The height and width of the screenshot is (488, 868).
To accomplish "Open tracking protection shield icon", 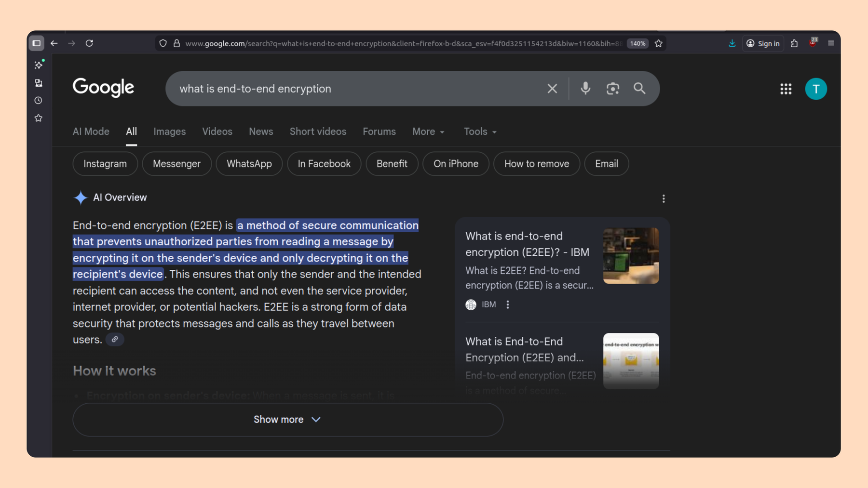I will pos(163,43).
